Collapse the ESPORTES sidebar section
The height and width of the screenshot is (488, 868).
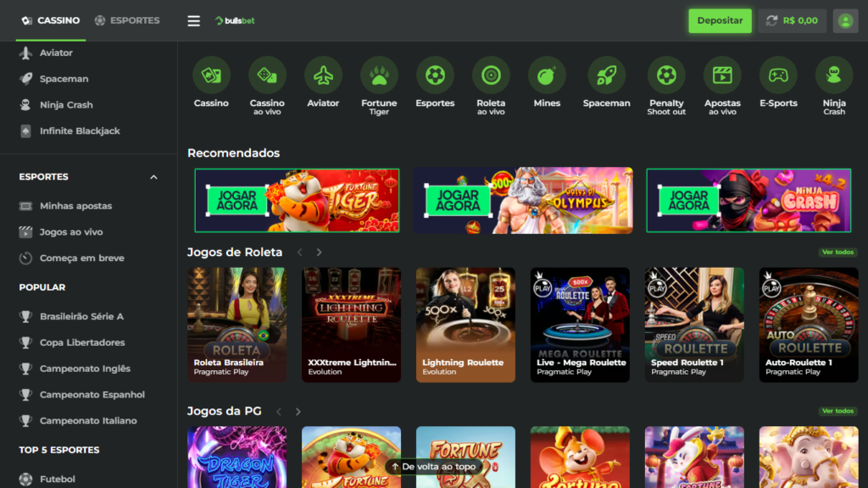tap(154, 177)
